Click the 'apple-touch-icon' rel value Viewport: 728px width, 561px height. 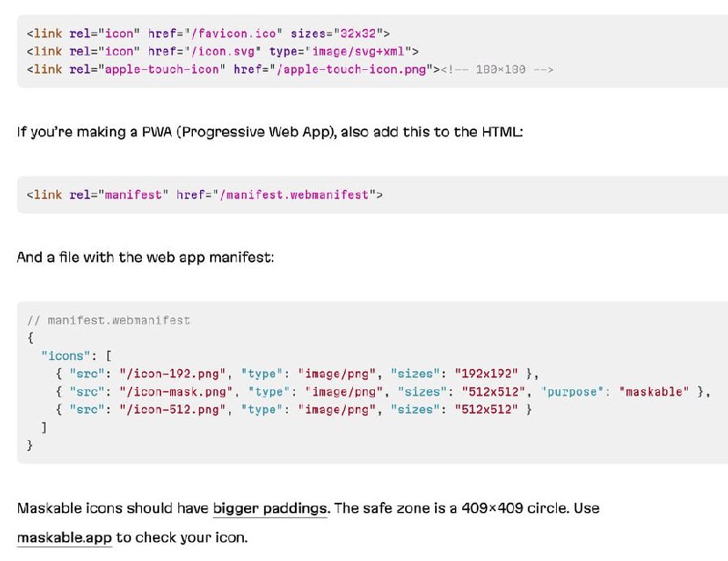[162, 69]
